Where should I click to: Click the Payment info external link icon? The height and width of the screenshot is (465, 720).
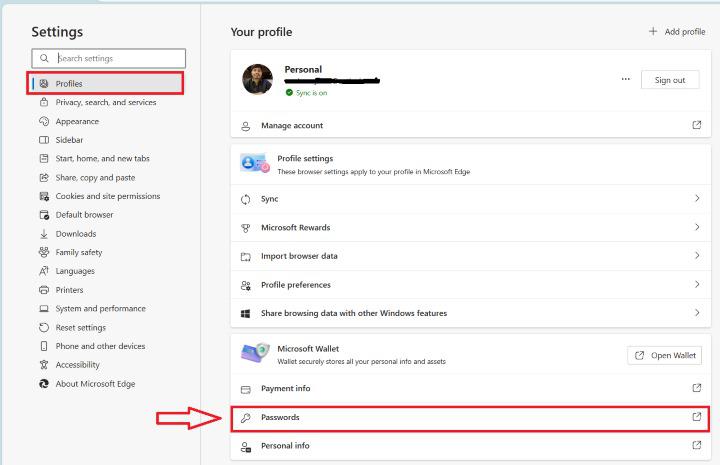[x=697, y=387]
